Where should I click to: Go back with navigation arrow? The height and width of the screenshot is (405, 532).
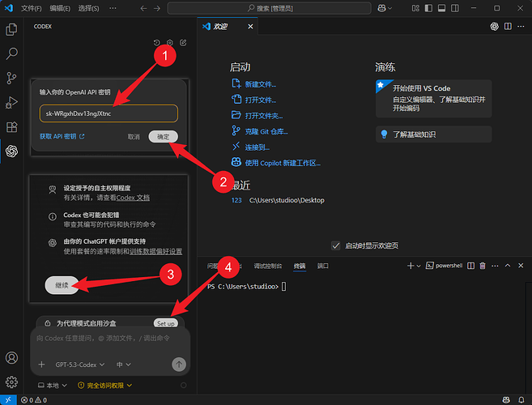pos(143,8)
